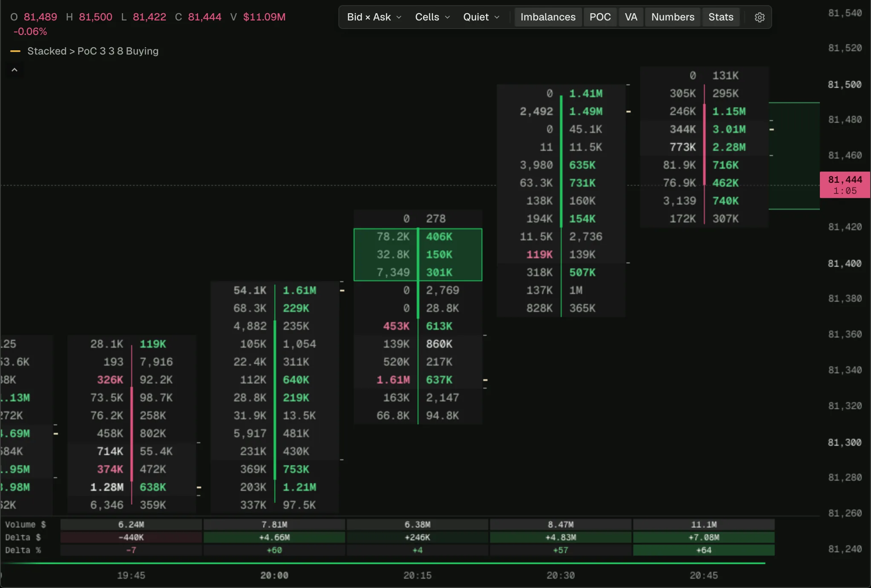Click the 20:45 time axis label
Viewport: 871px width, 588px height.
pos(704,576)
